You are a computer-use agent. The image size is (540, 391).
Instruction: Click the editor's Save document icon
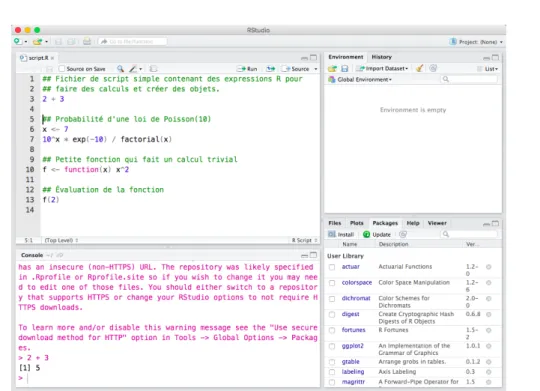click(50, 69)
